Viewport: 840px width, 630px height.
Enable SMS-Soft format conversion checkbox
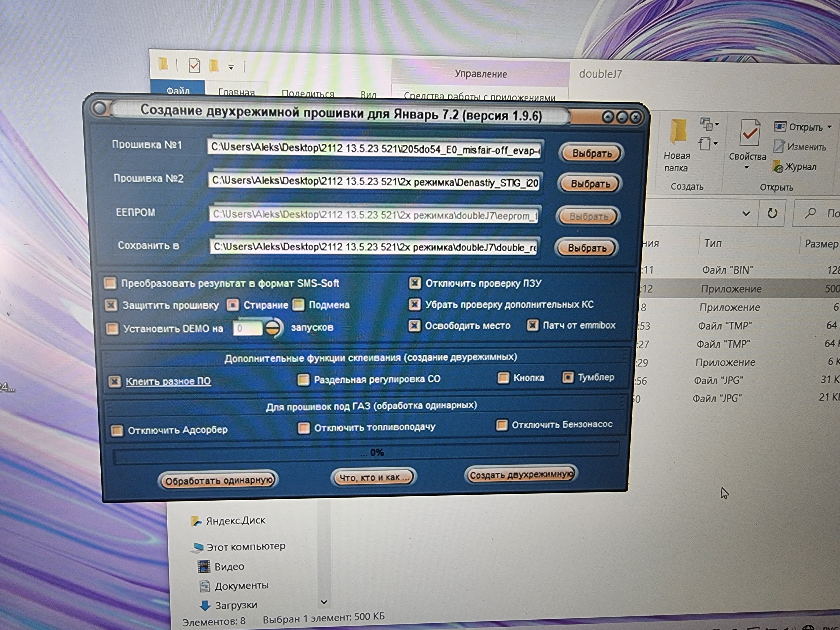click(110, 283)
